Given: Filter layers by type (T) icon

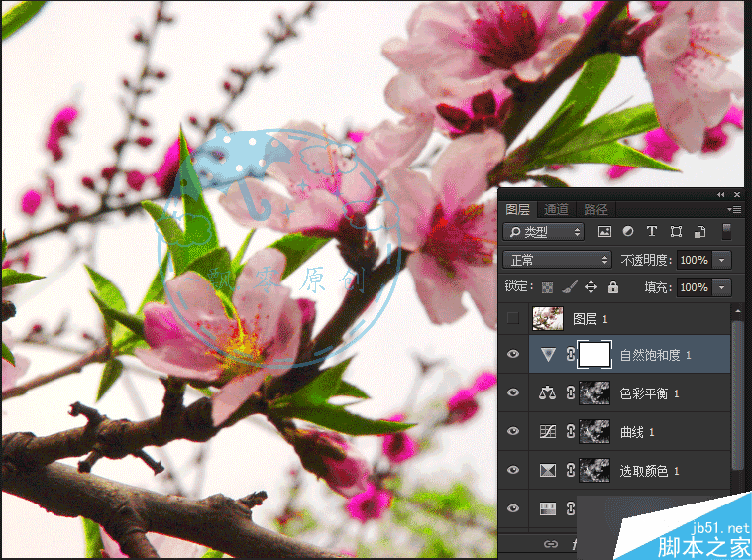Looking at the screenshot, I should coord(651,231).
